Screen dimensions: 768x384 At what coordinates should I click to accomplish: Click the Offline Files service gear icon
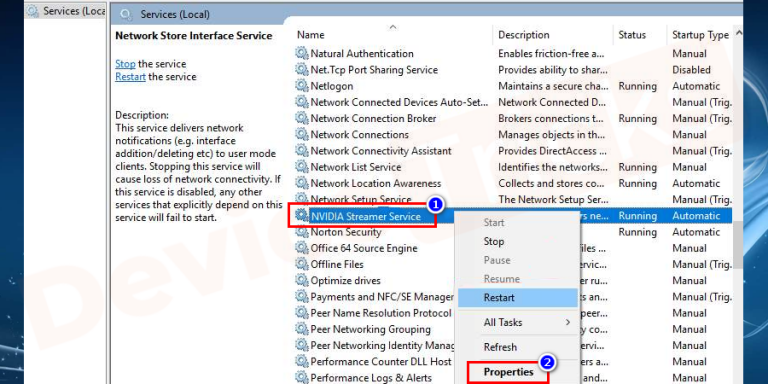tap(302, 264)
